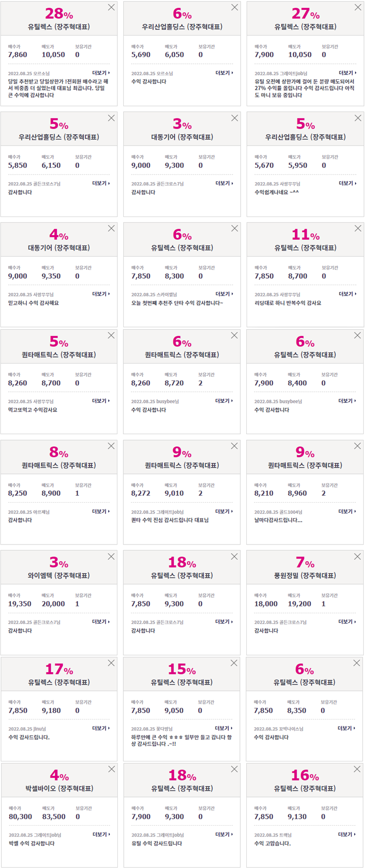Close the 3% 와이엠텍 card
Screen dimensions: 365x868
[x=111, y=556]
